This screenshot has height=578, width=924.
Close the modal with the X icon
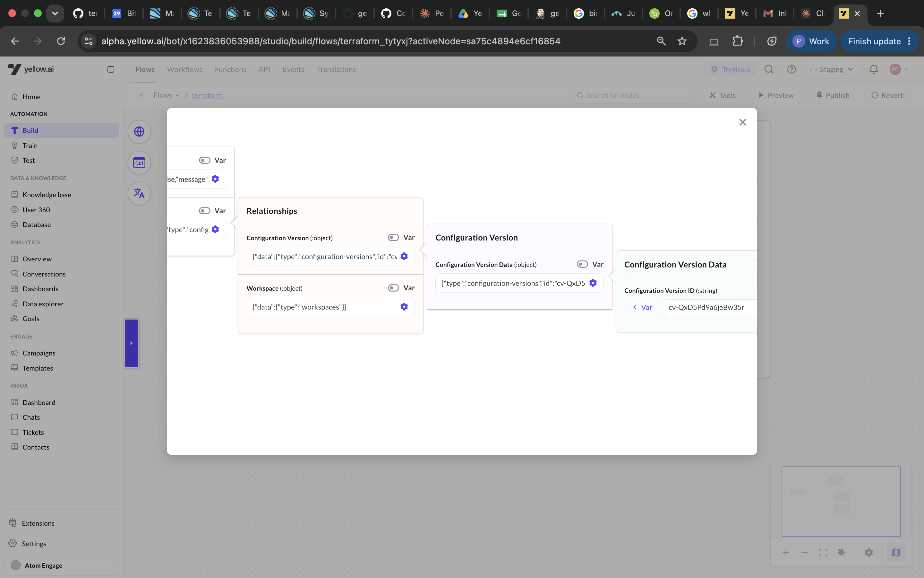[742, 122]
